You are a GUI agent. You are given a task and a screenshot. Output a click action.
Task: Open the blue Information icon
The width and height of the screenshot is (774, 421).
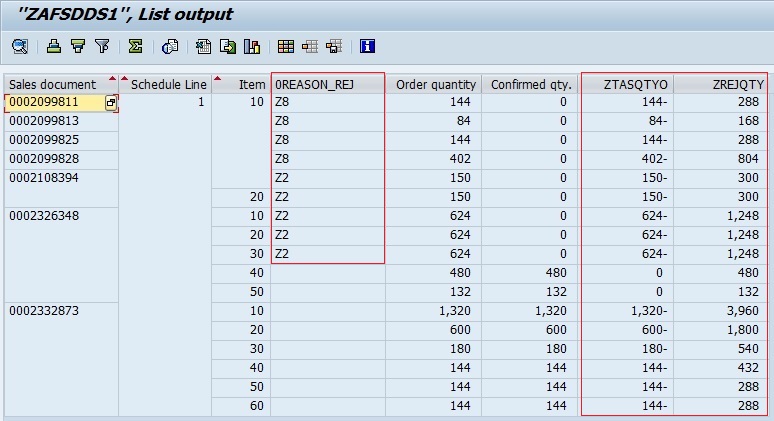coord(367,46)
